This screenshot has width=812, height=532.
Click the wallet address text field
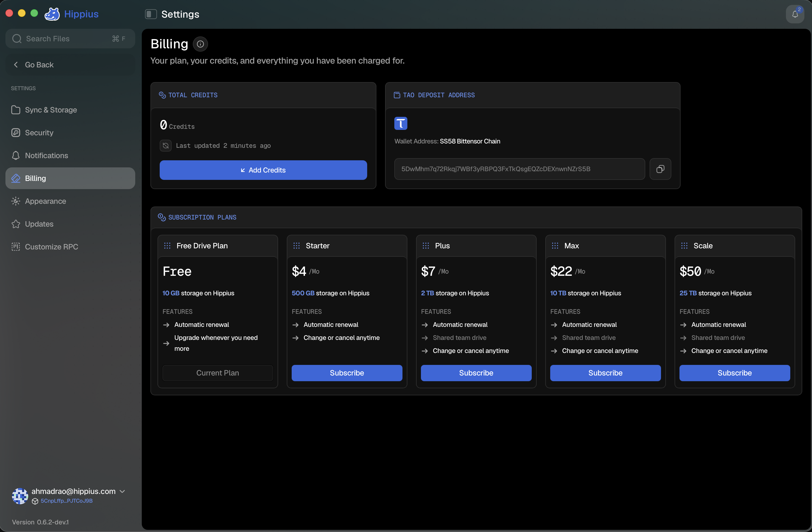click(x=520, y=169)
